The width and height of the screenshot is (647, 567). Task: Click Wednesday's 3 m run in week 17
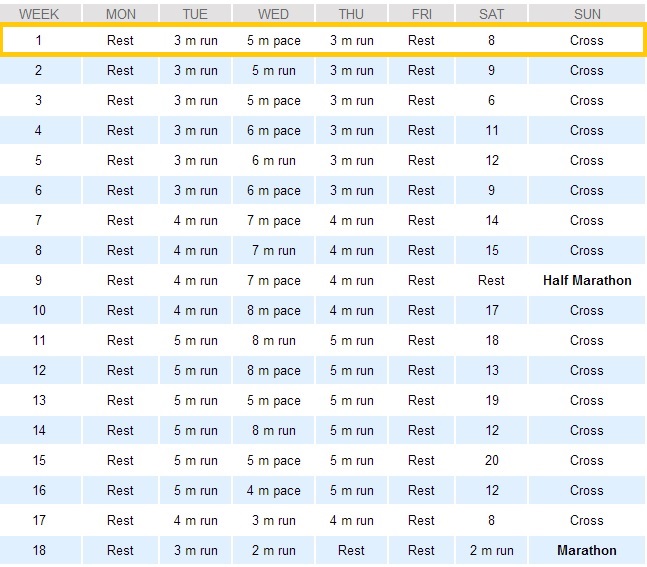[x=273, y=520]
